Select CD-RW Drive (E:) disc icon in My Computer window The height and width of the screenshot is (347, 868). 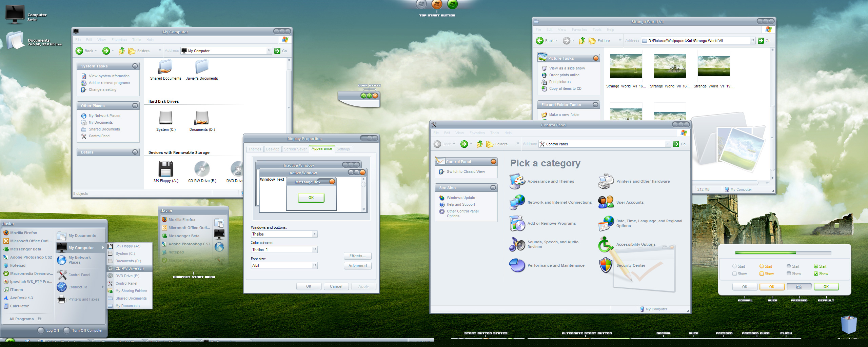click(x=202, y=169)
